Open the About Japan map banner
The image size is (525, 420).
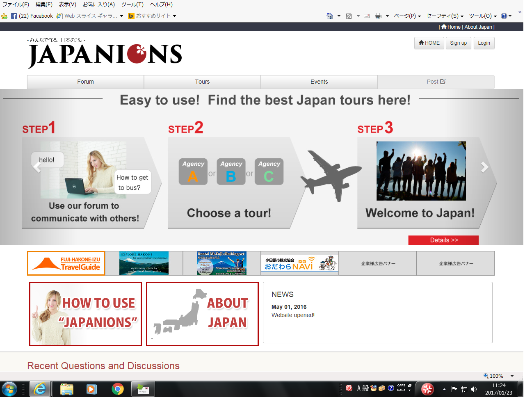pyautogui.click(x=202, y=314)
